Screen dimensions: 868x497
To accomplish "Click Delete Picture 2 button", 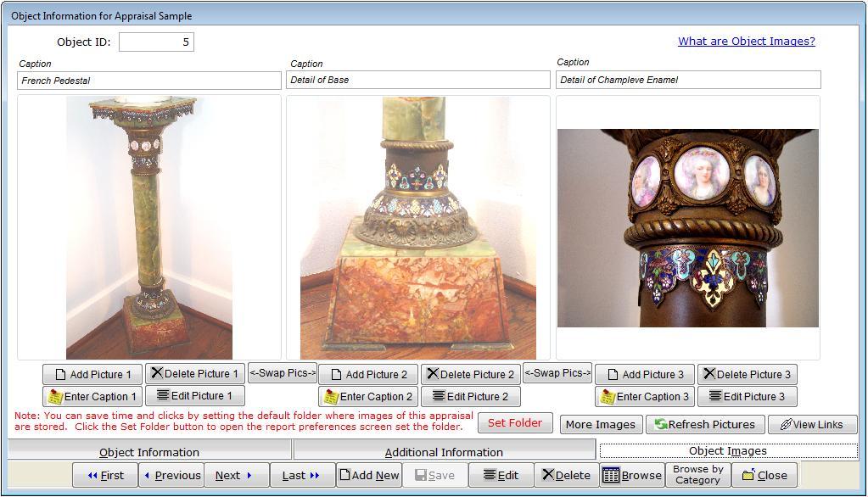I will click(x=471, y=375).
